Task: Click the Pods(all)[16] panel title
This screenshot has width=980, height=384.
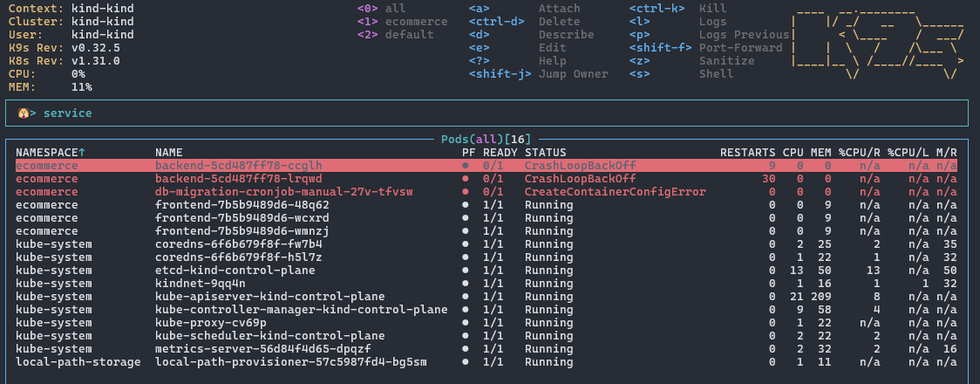Action: coord(486,139)
